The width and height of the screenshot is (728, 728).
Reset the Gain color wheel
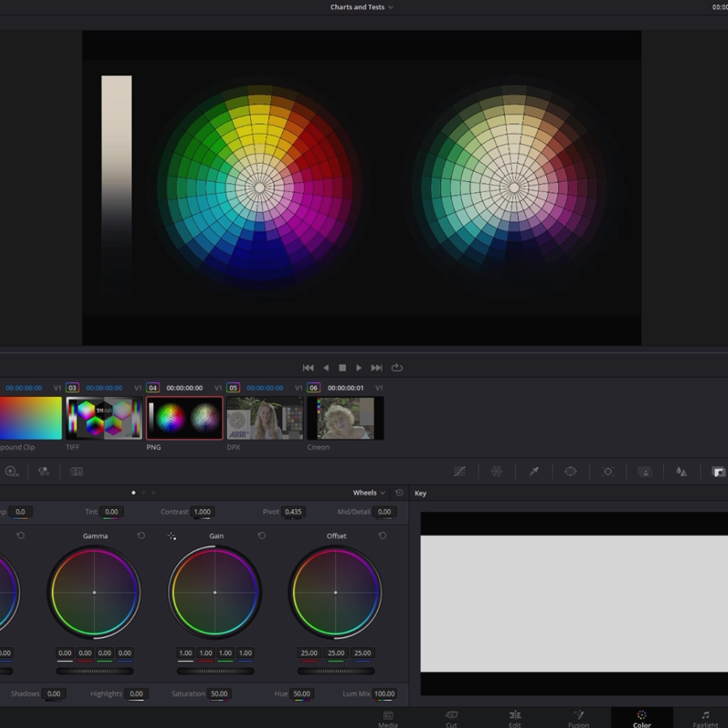click(262, 535)
